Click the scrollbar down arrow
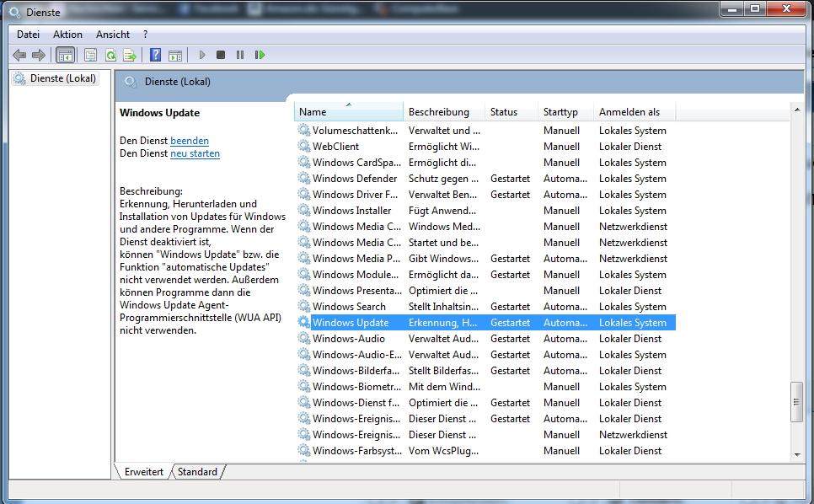This screenshot has height=504, width=814. click(797, 454)
